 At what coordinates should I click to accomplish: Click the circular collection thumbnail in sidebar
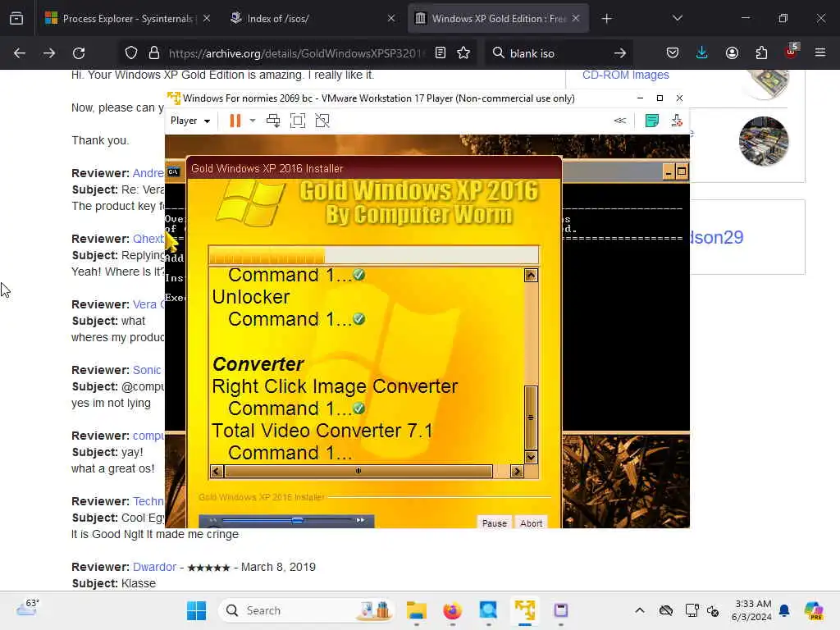pos(764,141)
